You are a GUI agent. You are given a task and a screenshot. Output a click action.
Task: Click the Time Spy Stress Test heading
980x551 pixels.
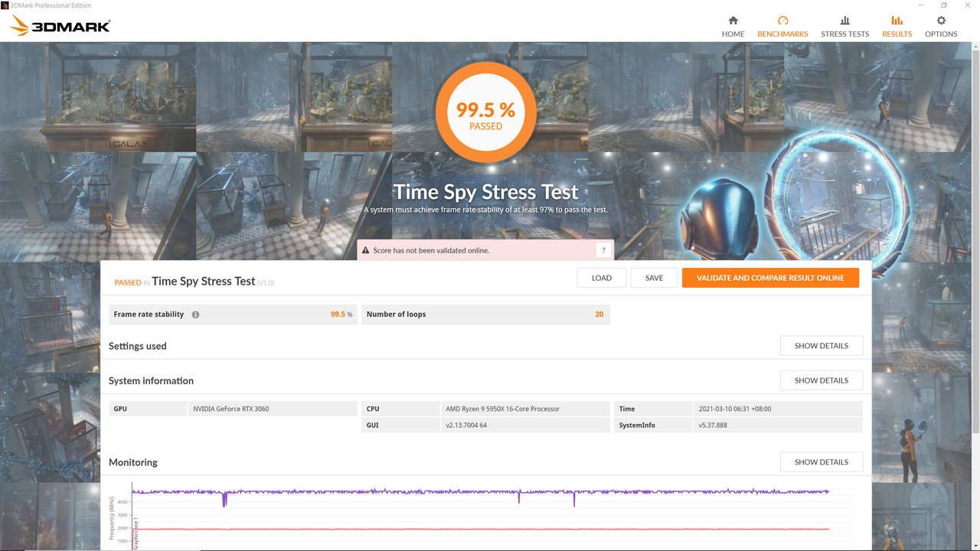(485, 191)
